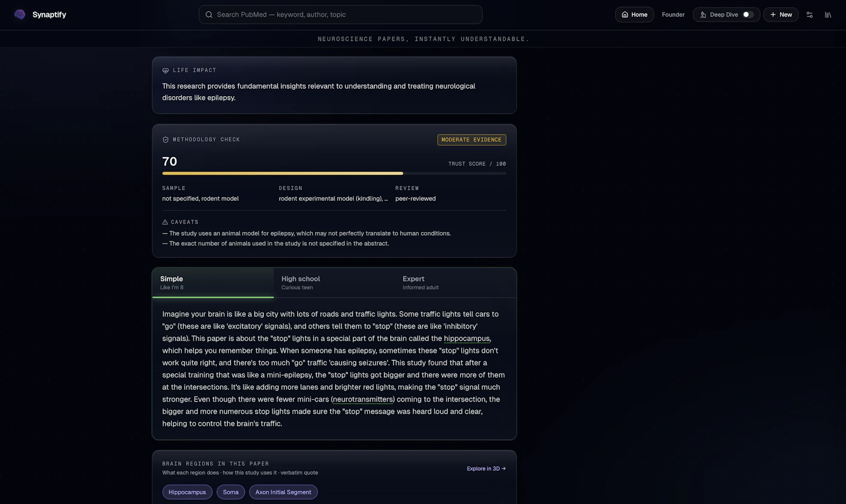This screenshot has height=504, width=846.
Task: Click the 'TRUST SCORE / 100' label
Action: [x=477, y=164]
